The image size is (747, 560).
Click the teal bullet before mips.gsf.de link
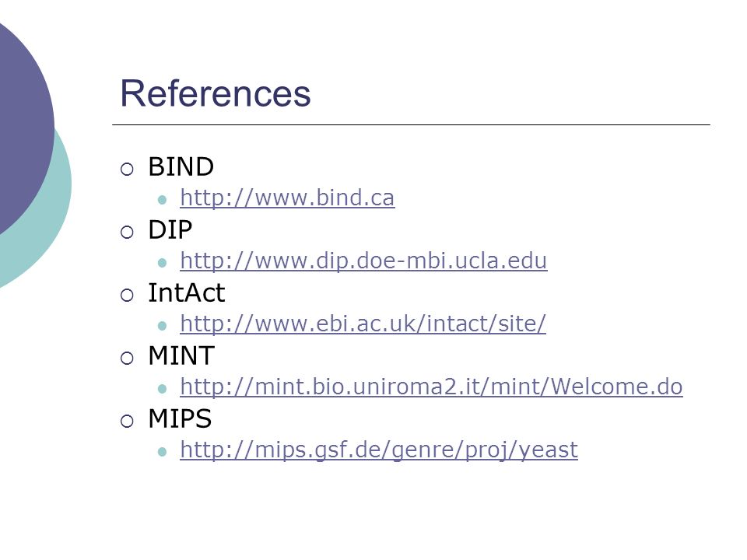click(162, 451)
